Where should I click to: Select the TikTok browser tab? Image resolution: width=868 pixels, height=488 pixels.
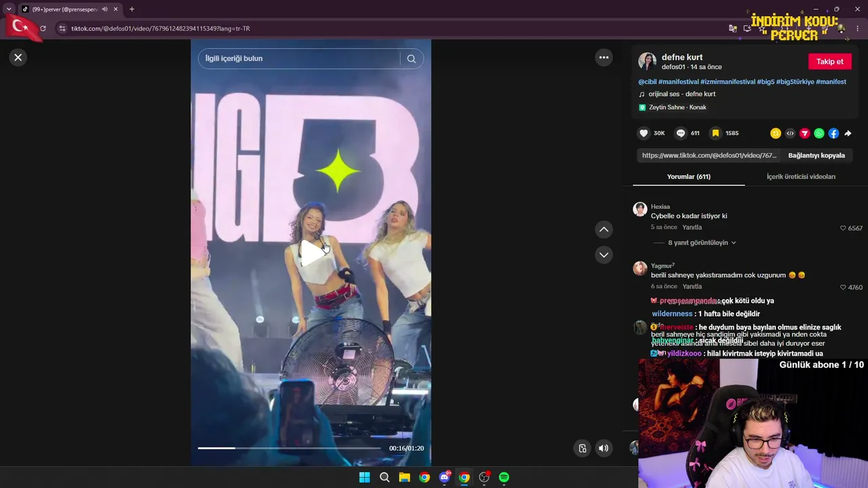pos(70,9)
